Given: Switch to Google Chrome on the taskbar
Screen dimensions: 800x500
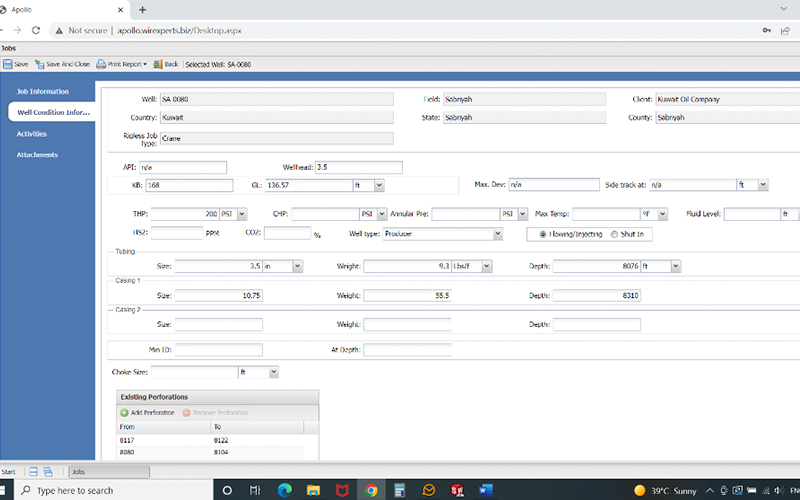Looking at the screenshot, I should (x=371, y=490).
